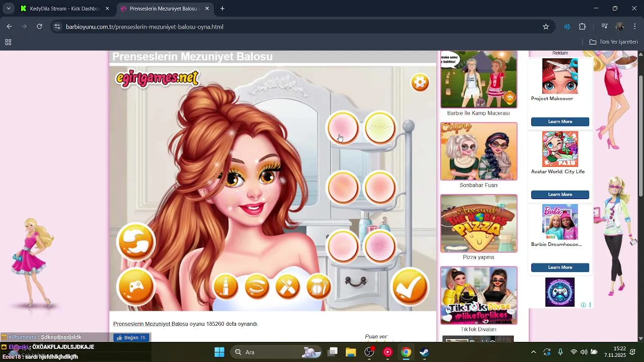Pick the left peach blush in the middle row
This screenshot has height=362, width=644.
tap(343, 187)
